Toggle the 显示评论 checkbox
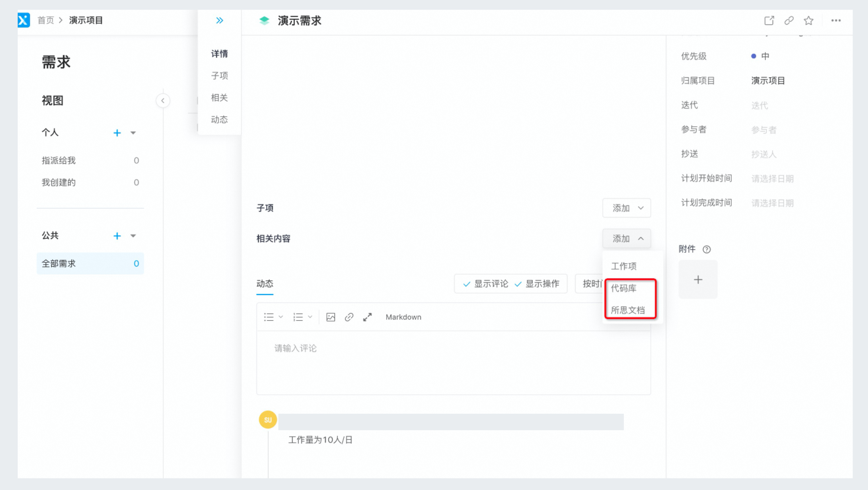 pos(486,284)
